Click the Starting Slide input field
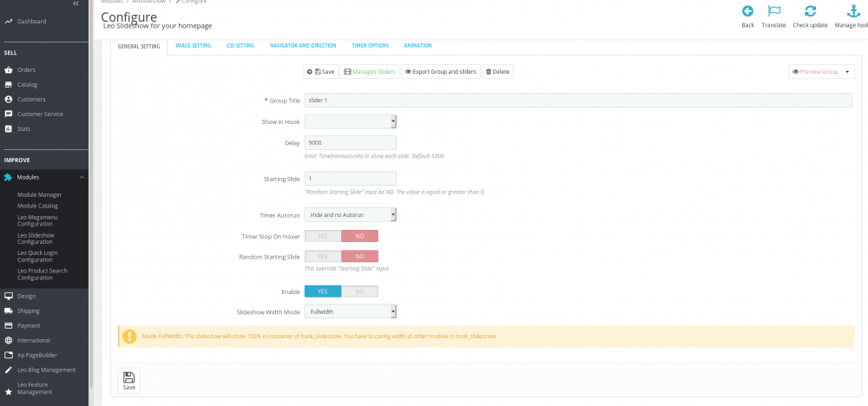Screen dimensions: 868x406 351,179
